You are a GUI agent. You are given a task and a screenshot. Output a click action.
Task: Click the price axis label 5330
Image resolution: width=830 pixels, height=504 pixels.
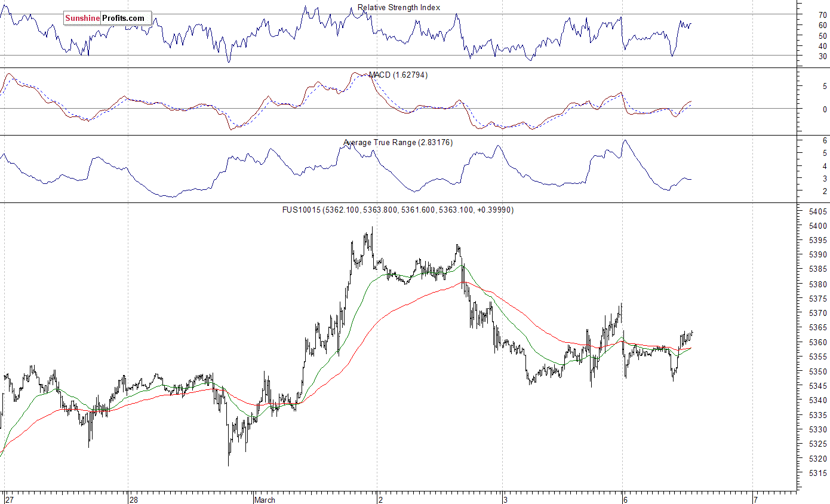818,429
